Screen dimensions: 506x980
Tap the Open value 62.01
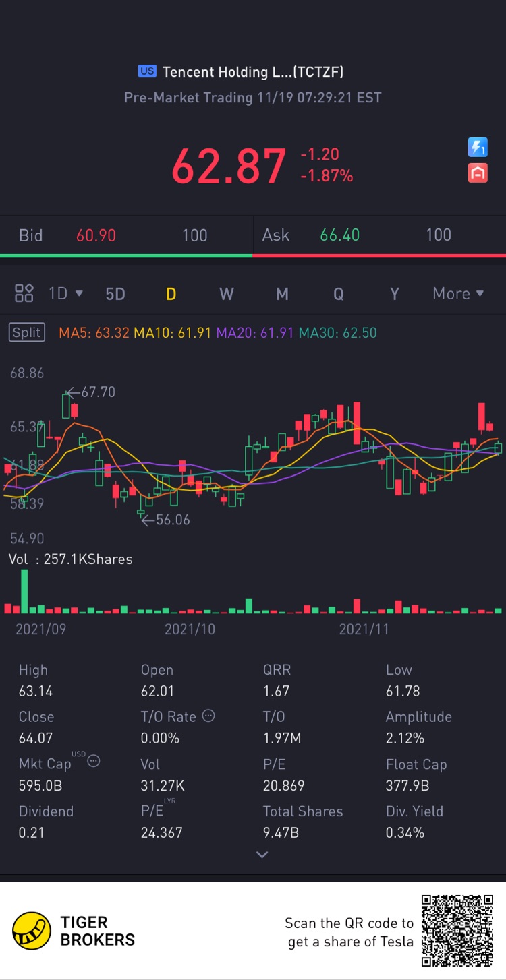157,691
